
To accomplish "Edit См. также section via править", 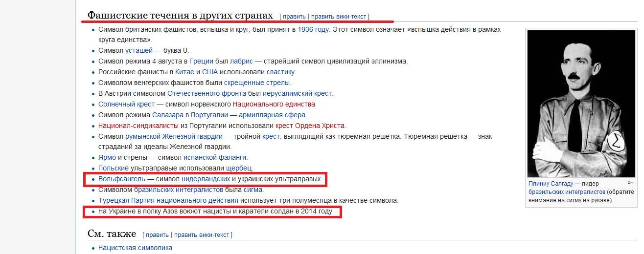I will tap(157, 235).
